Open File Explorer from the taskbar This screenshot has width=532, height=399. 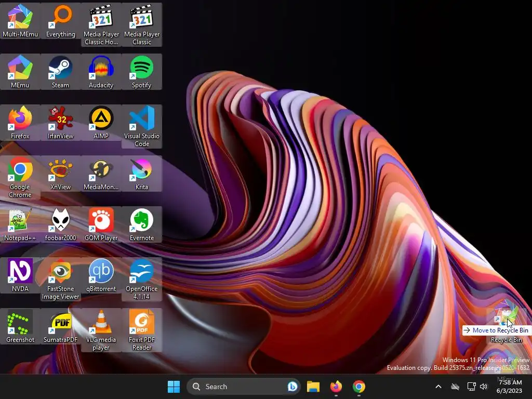point(313,387)
